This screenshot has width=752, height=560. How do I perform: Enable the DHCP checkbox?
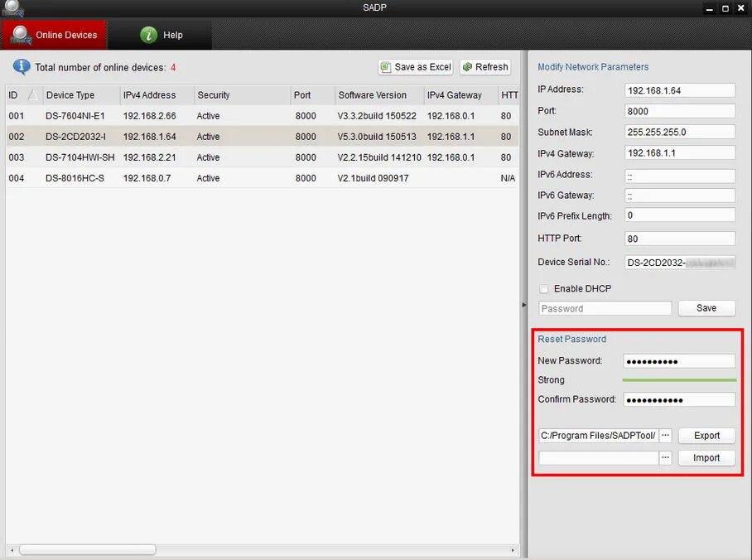coord(543,288)
